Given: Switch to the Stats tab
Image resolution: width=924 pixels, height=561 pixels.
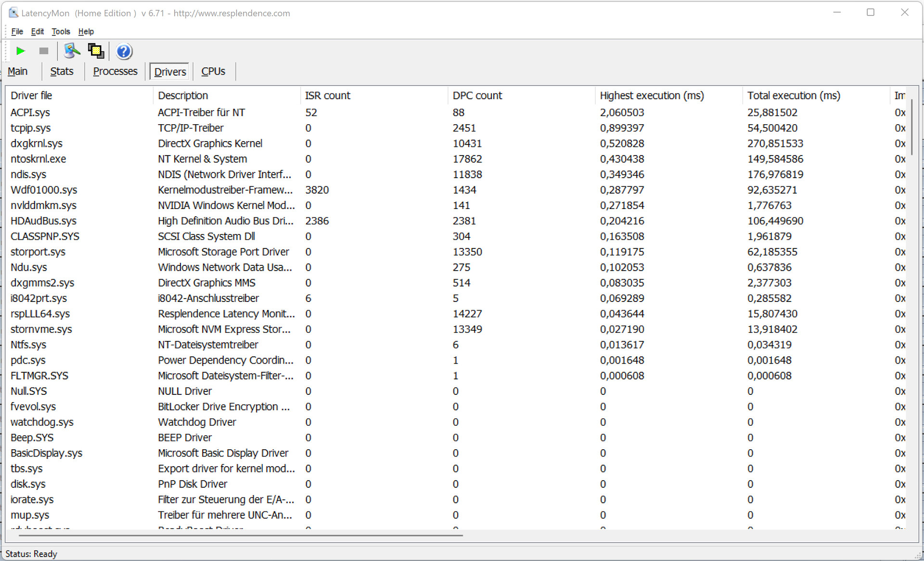Looking at the screenshot, I should [x=62, y=71].
